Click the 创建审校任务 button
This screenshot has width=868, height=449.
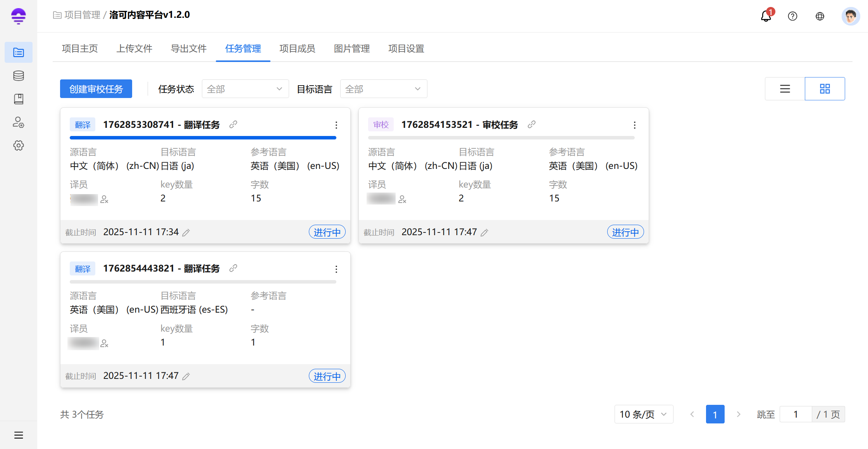(96, 89)
